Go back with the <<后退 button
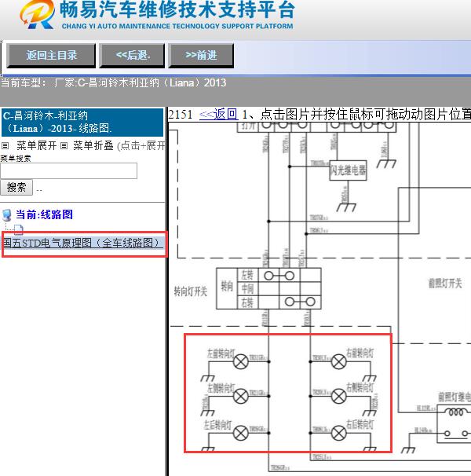 132,56
